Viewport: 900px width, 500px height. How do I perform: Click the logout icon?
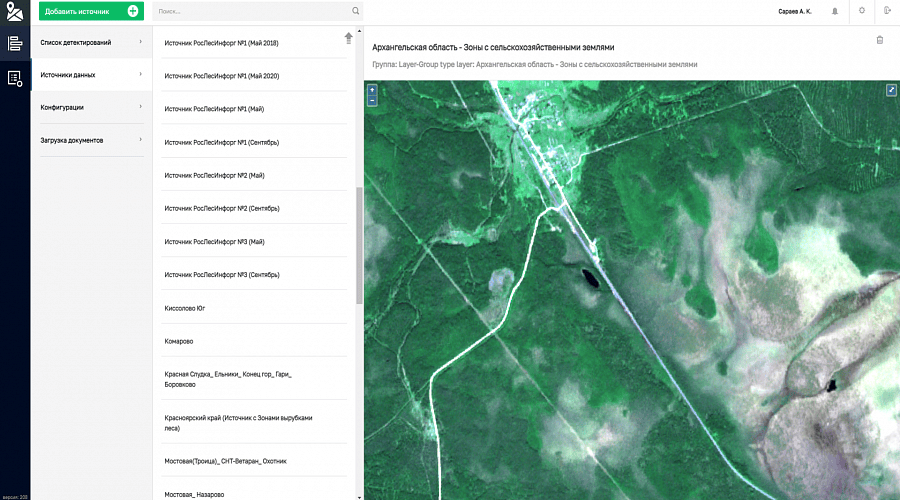click(887, 11)
